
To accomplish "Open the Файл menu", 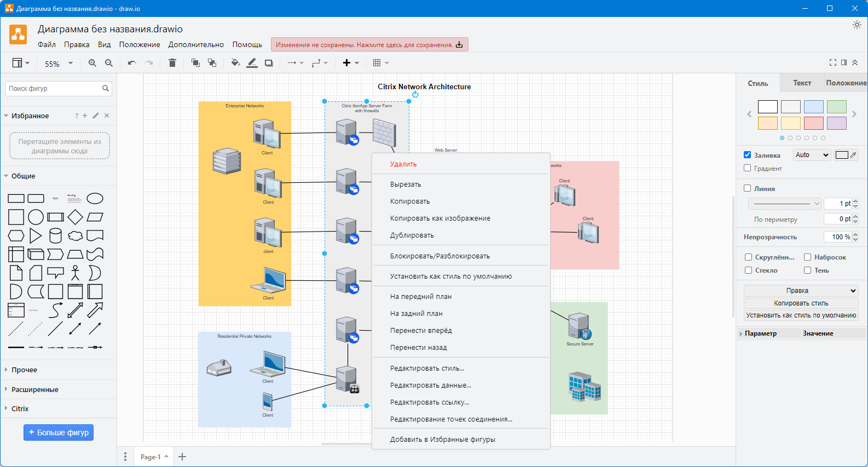I will point(47,44).
